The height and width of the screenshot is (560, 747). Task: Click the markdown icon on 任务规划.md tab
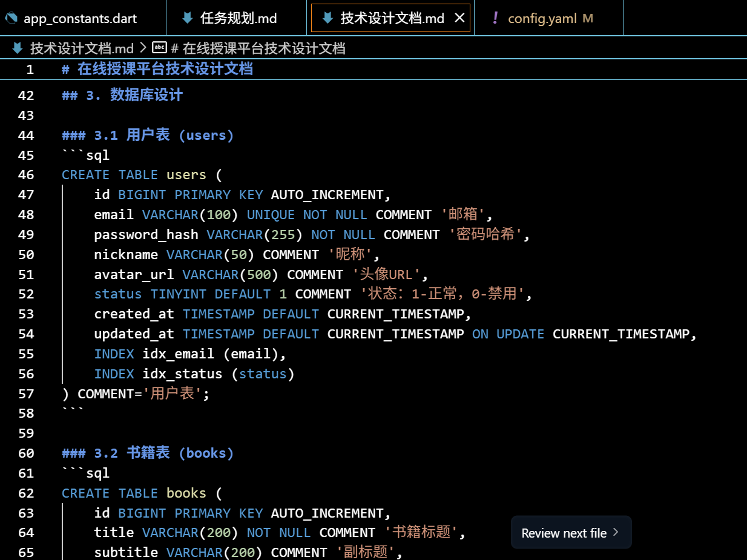[x=188, y=18]
